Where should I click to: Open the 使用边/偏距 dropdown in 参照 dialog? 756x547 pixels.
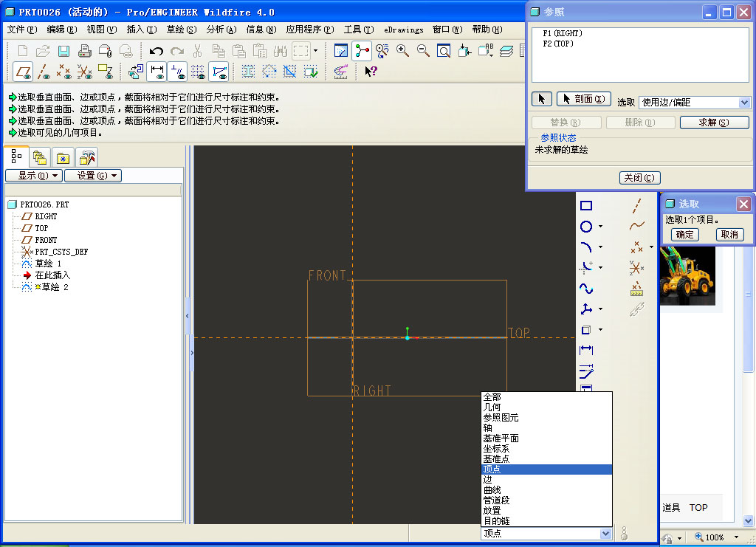tap(744, 102)
